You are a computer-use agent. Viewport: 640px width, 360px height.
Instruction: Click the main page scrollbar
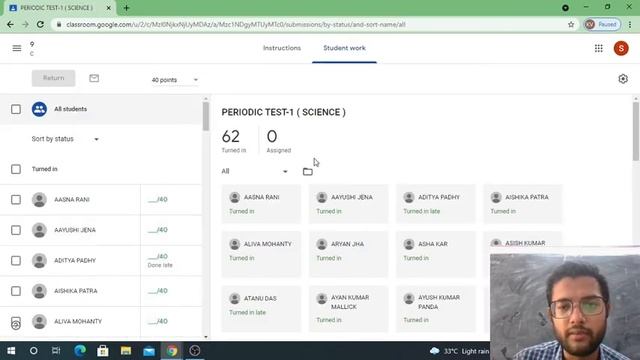(x=636, y=131)
